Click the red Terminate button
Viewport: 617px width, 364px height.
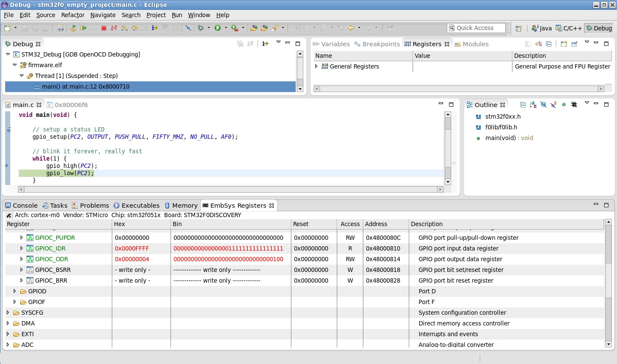(104, 28)
